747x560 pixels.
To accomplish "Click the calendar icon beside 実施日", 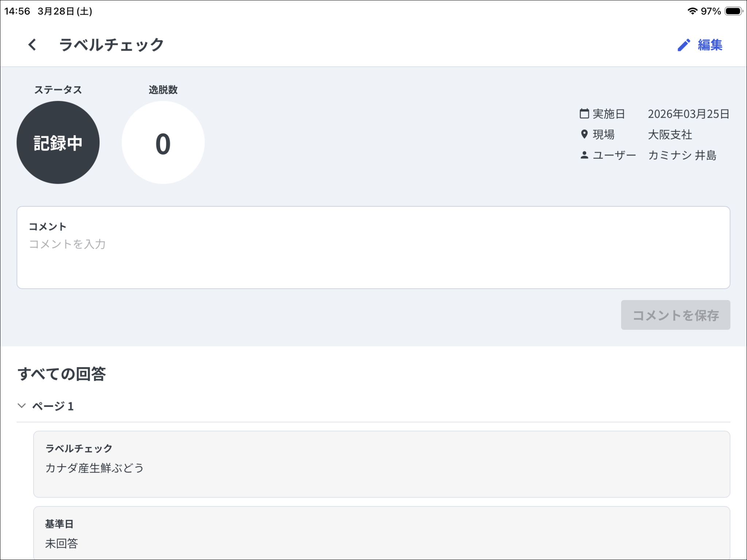I will (584, 114).
